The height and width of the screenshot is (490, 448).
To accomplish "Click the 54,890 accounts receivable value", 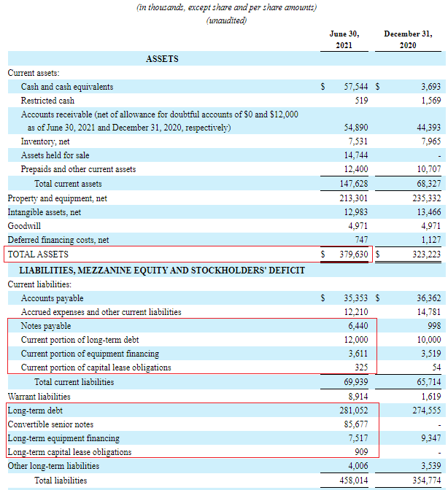I will point(356,128).
